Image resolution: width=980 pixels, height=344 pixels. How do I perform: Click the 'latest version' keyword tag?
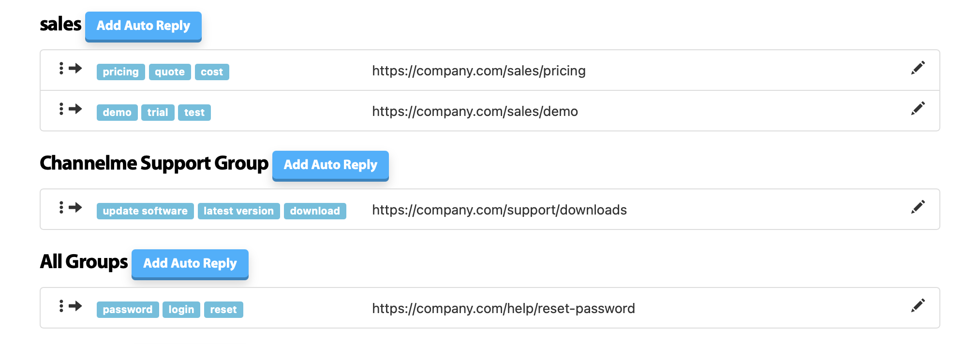coord(238,211)
